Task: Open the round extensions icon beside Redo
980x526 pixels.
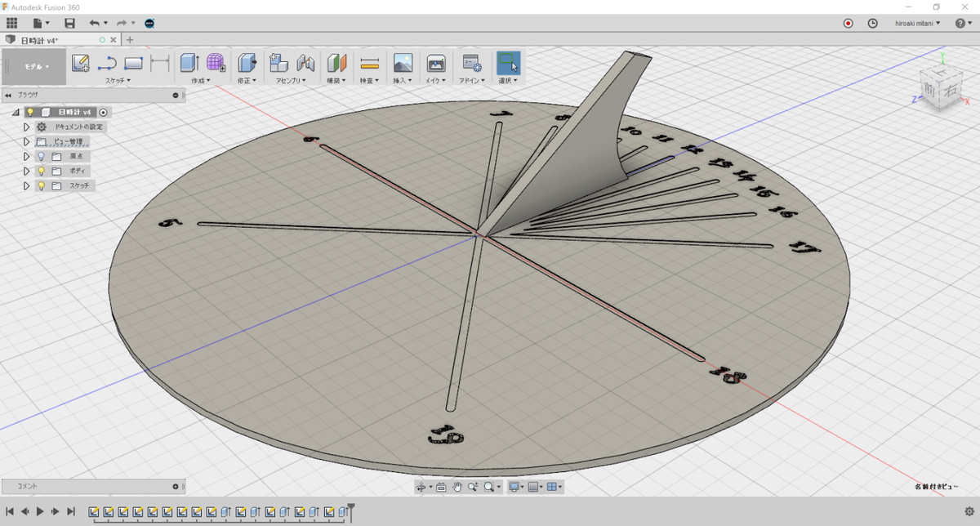Action: [149, 23]
